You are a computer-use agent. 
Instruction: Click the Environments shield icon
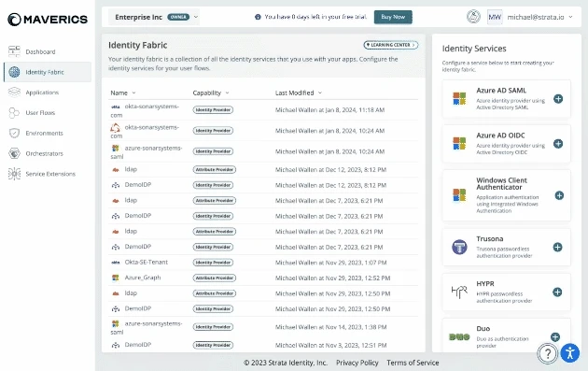14,133
